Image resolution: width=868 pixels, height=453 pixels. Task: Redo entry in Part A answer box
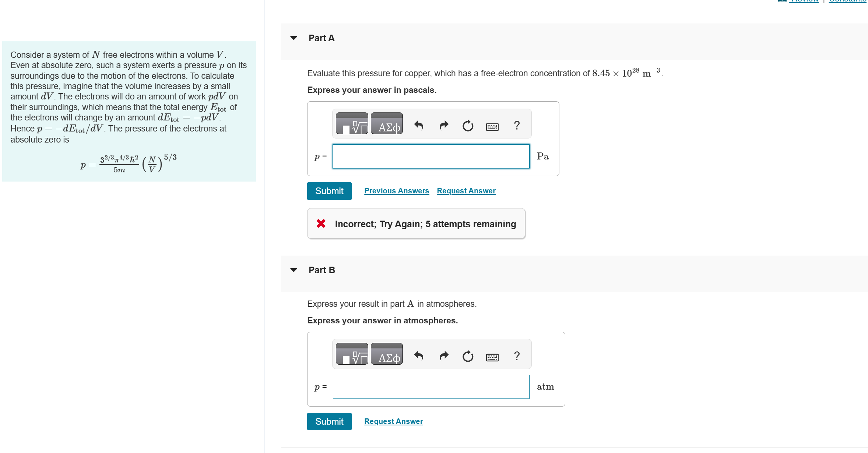[443, 125]
